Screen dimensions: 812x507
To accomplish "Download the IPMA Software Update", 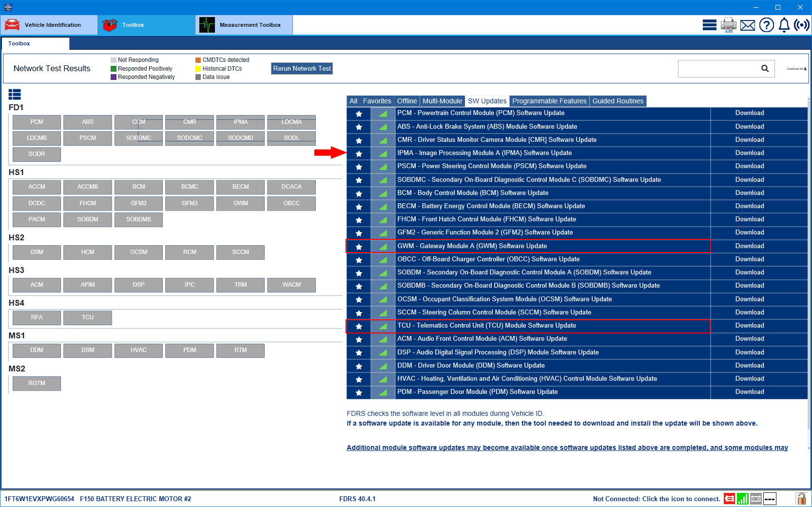I will click(x=750, y=153).
